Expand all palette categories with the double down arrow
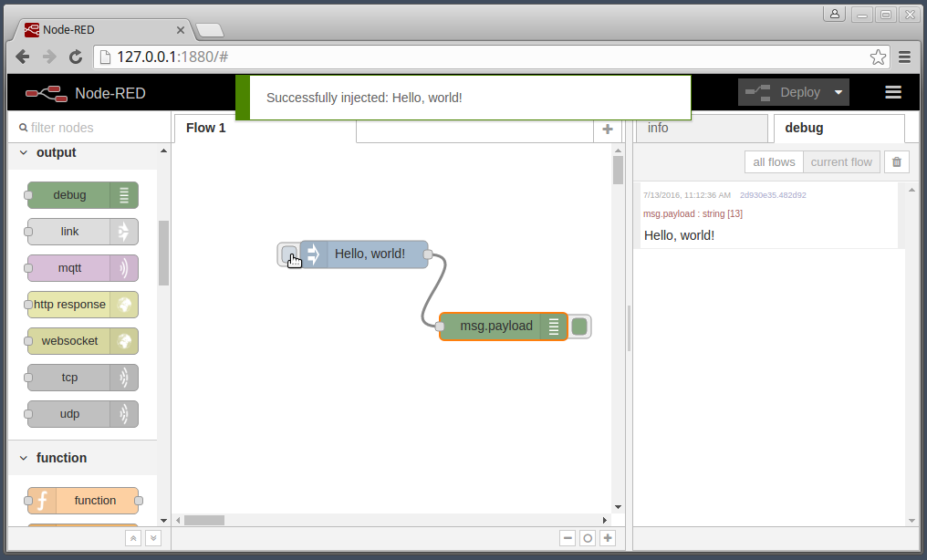The image size is (927, 560). (x=153, y=538)
